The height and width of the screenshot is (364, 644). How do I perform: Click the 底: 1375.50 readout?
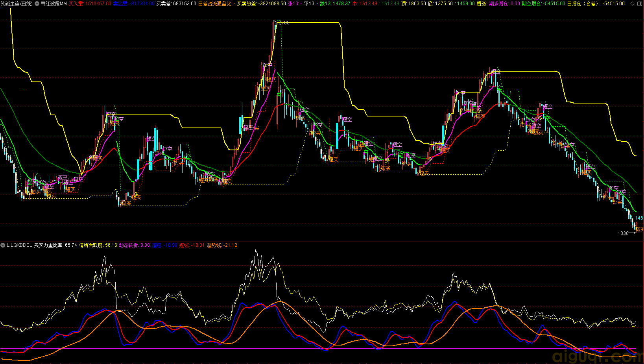pos(440,4)
